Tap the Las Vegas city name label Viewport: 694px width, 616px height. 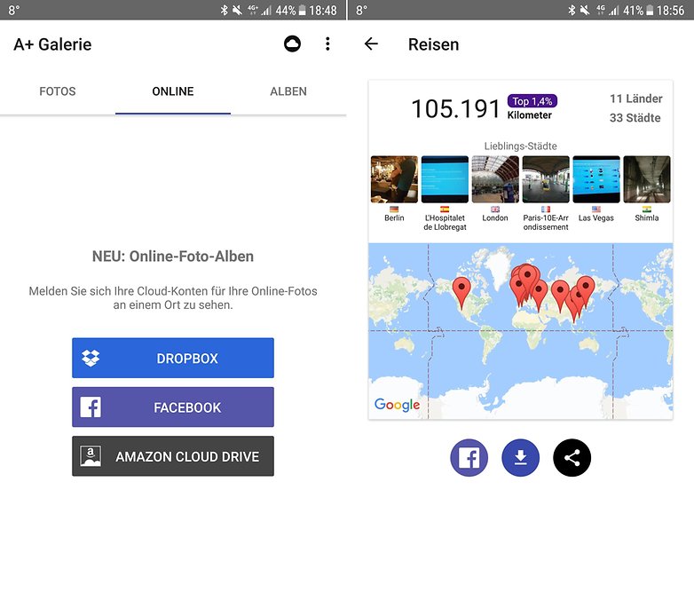pos(596,218)
